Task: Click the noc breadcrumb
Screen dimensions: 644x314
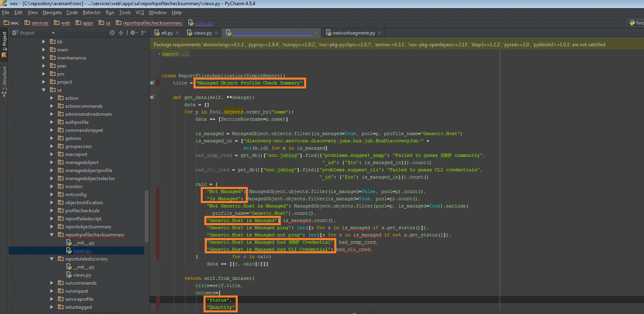Action: coord(11,23)
